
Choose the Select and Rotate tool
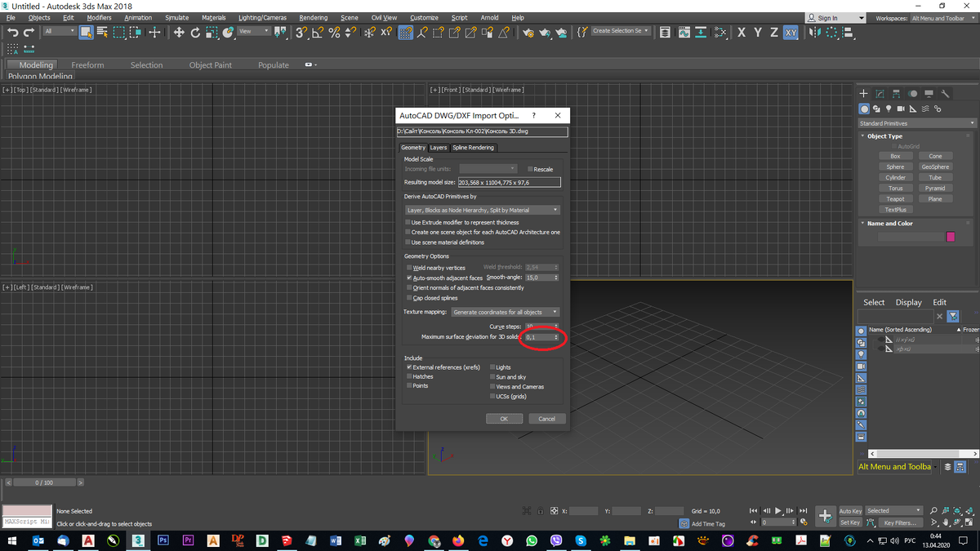click(195, 33)
